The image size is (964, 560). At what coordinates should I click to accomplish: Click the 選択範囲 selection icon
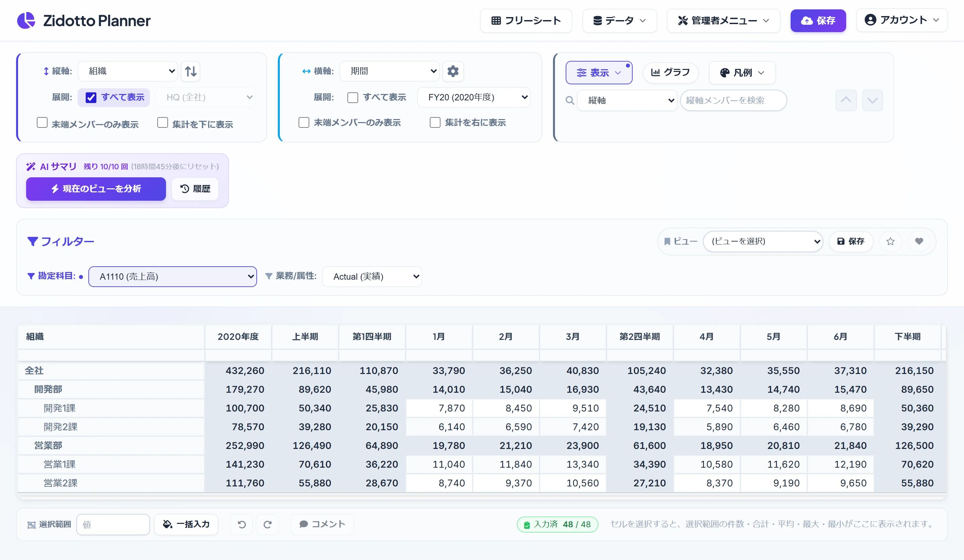click(x=32, y=525)
